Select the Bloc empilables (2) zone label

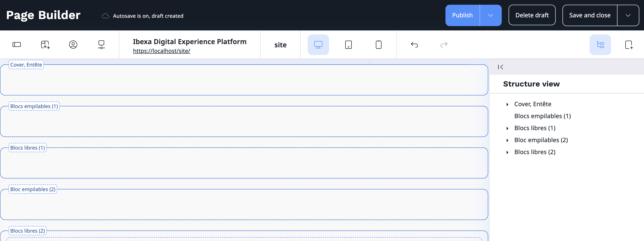click(x=33, y=189)
